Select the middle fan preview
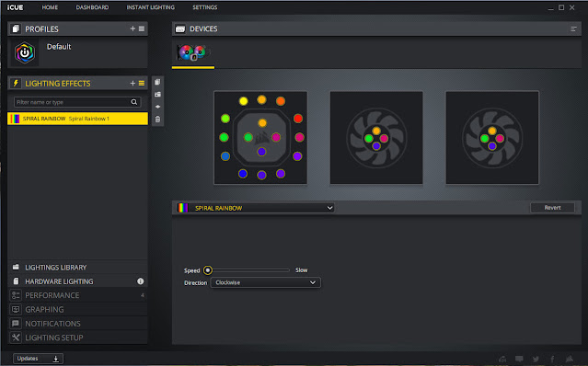 click(376, 138)
